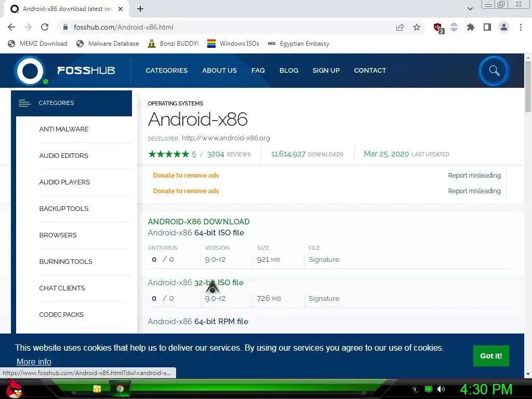Click the Angry Birds start button
Viewport: 532px width, 399px height.
[x=15, y=389]
